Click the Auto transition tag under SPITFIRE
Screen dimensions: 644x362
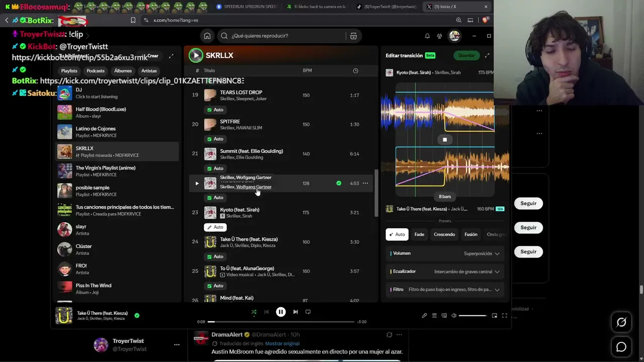point(215,139)
